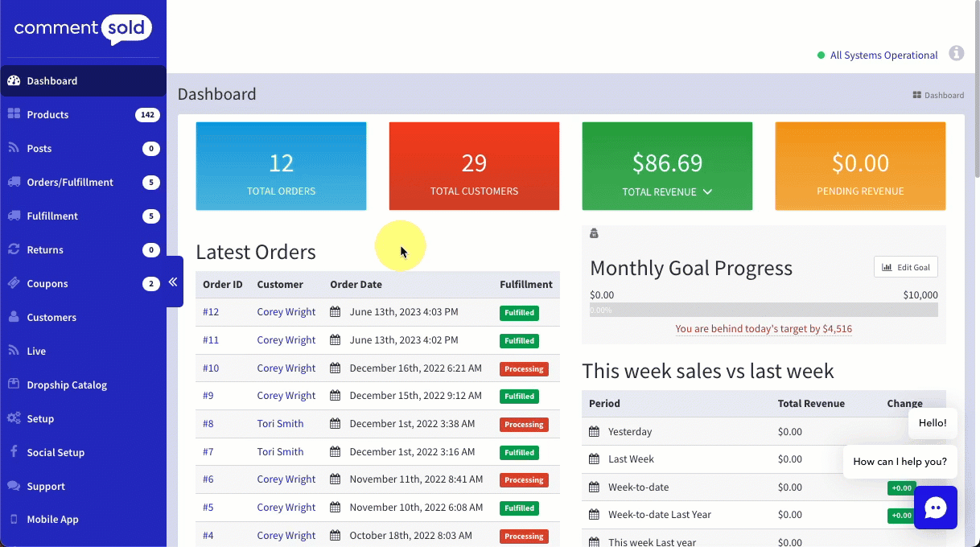Open the Customers sidebar section
Viewport: 980px width, 547px height.
tap(51, 318)
